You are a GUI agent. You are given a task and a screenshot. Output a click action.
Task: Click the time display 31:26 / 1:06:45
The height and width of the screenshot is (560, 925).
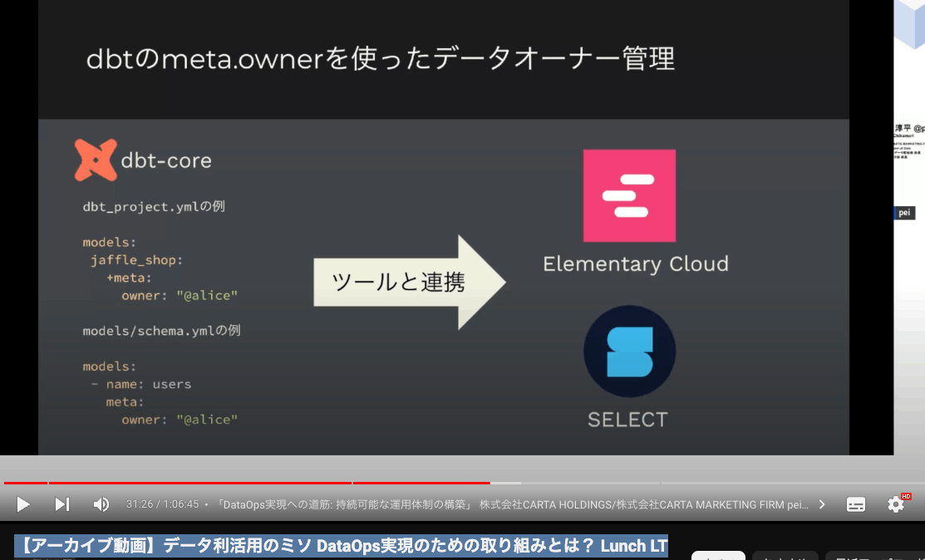point(162,504)
